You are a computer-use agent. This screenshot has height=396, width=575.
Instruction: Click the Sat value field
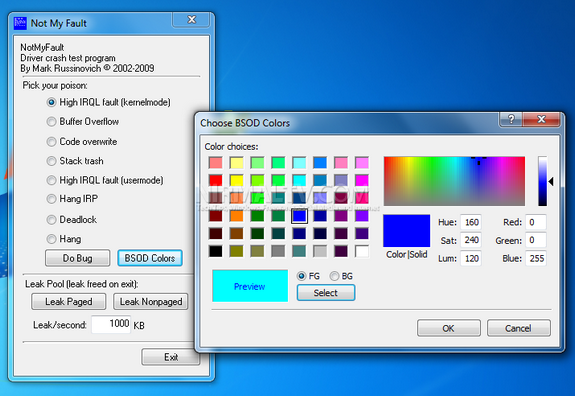pos(471,240)
